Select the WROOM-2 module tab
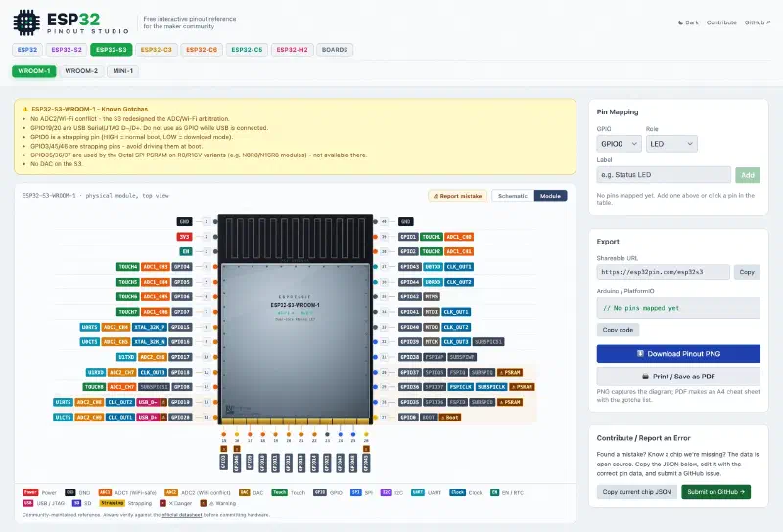The height and width of the screenshot is (532, 783). [x=81, y=70]
